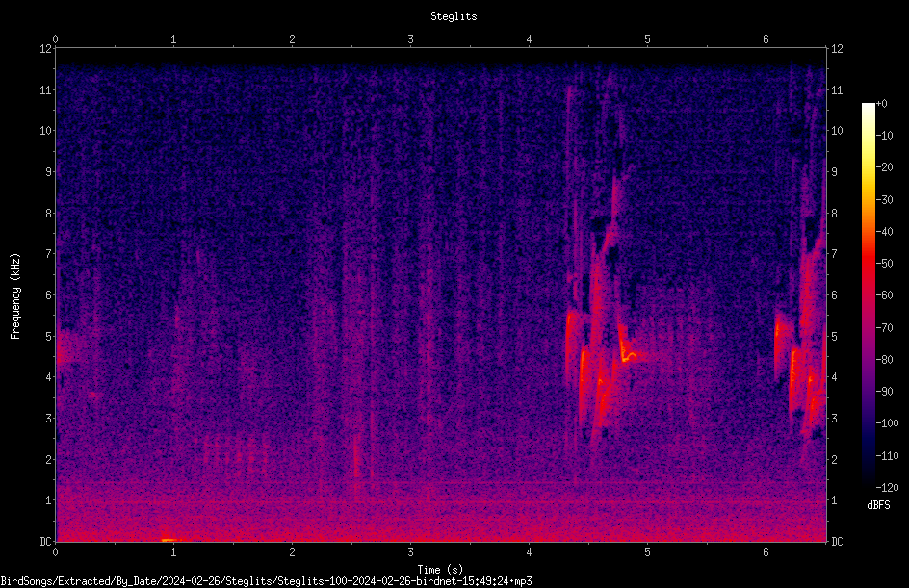Click the bright low-frequency spot near 1 second
The image size is (909, 588).
click(x=169, y=539)
